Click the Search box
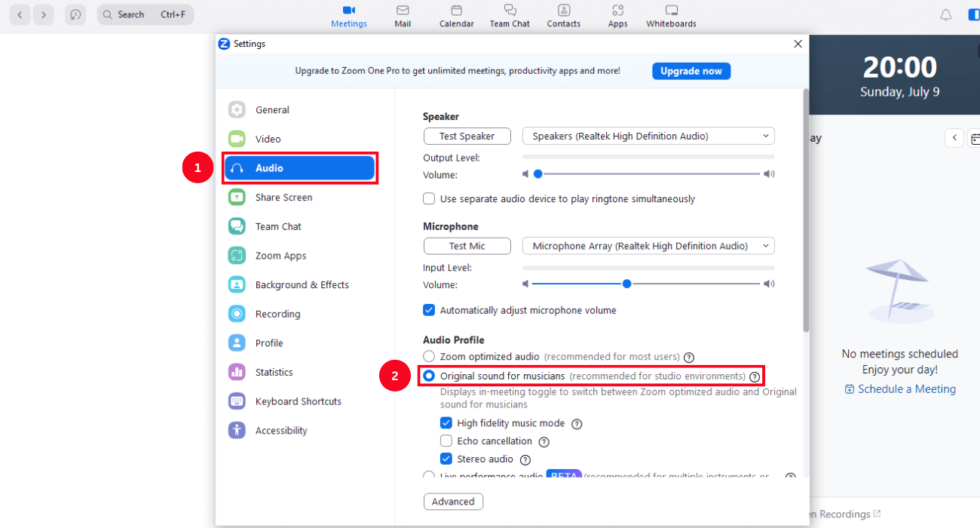 [x=145, y=14]
